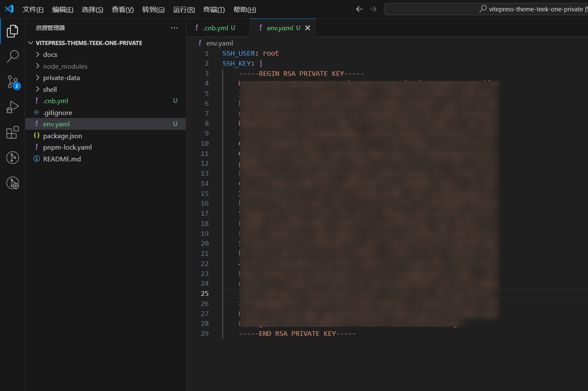Expand the shell folder
This screenshot has height=391, width=588.
(37, 89)
